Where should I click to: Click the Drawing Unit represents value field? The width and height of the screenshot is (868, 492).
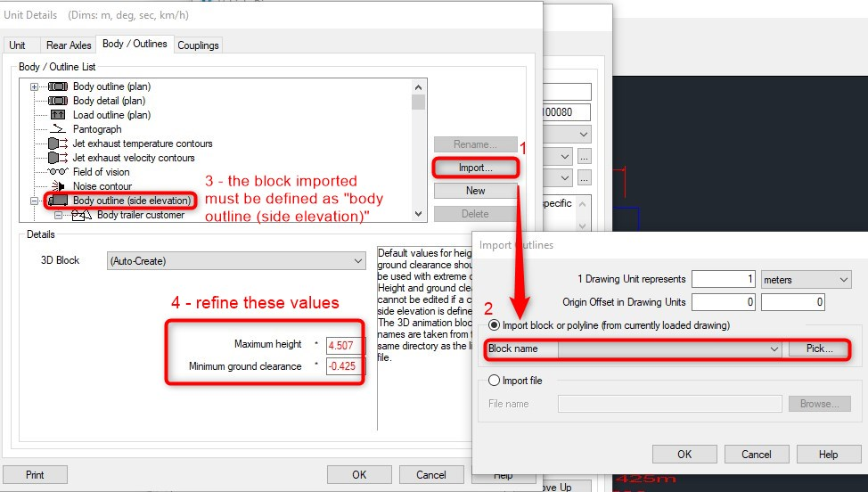point(724,280)
